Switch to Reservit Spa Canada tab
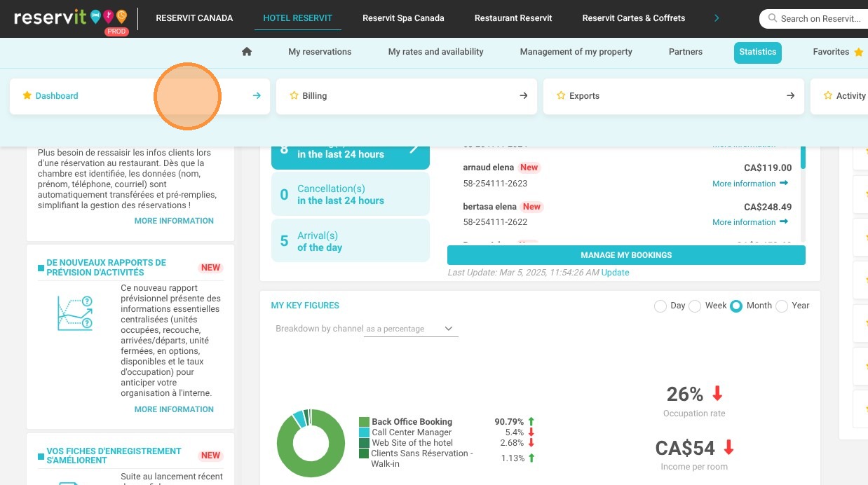The width and height of the screenshot is (868, 485). click(x=403, y=18)
